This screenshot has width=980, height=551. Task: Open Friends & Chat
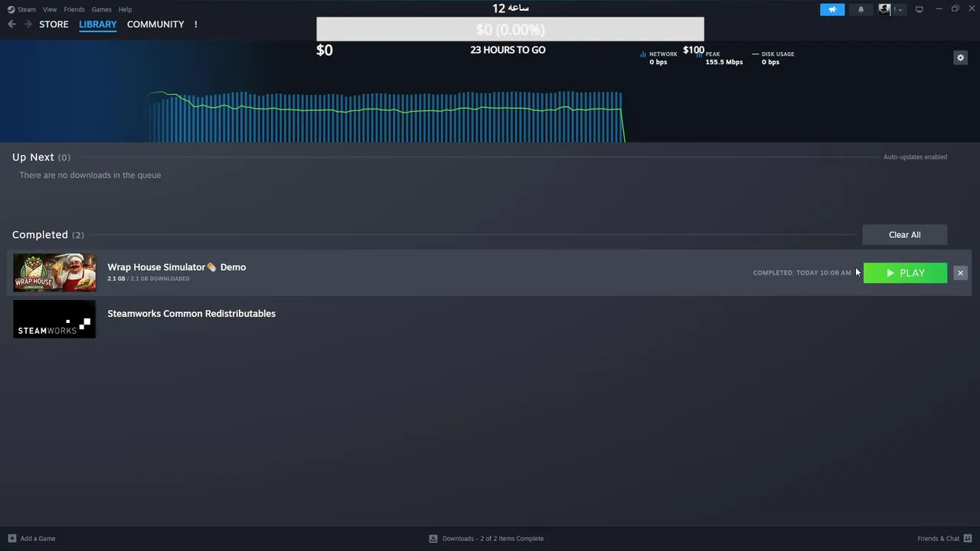pyautogui.click(x=938, y=539)
